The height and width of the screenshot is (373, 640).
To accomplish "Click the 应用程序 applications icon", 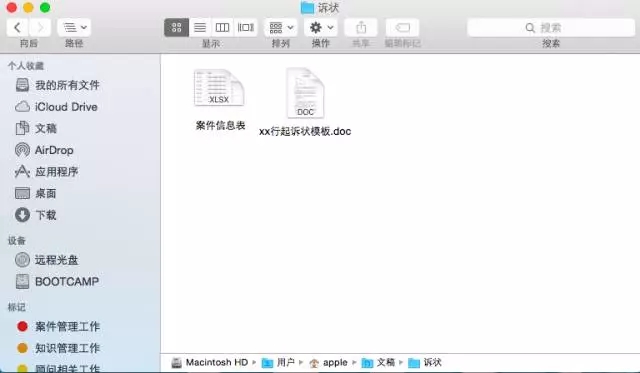I will (x=22, y=171).
